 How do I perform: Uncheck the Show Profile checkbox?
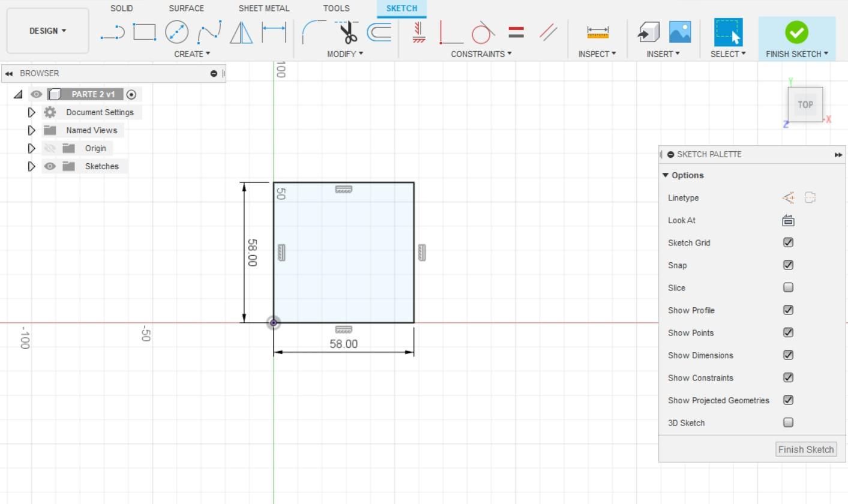788,310
